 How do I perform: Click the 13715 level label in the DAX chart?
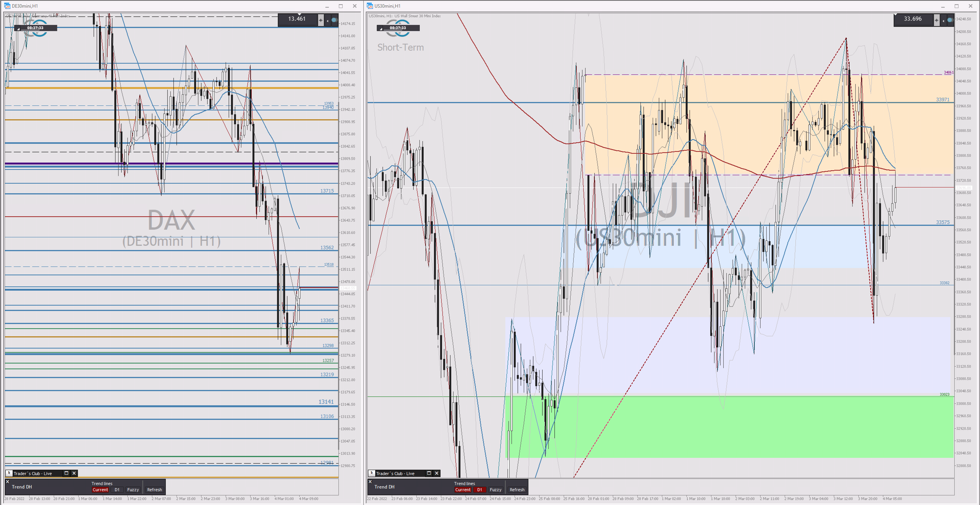[x=327, y=191]
